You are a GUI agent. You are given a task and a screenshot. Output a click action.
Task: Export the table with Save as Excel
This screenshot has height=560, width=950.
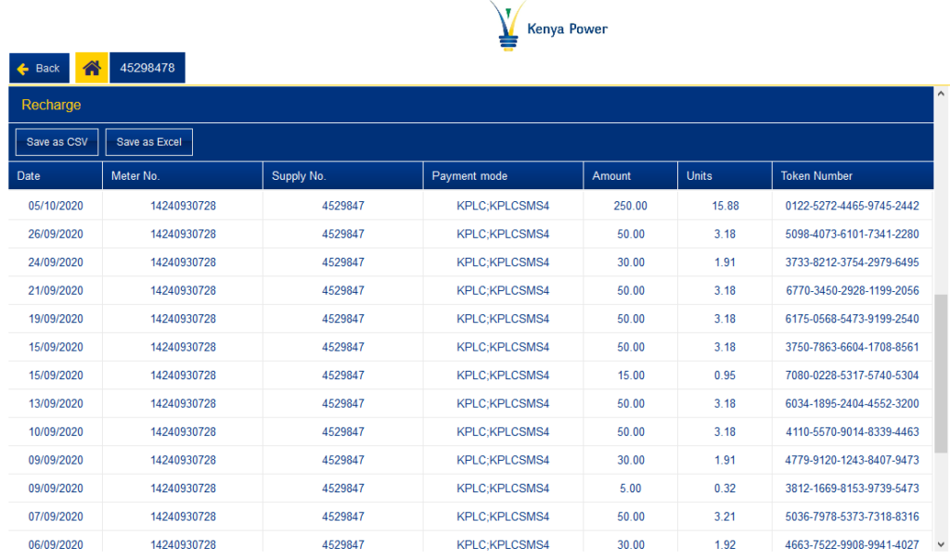click(x=149, y=142)
